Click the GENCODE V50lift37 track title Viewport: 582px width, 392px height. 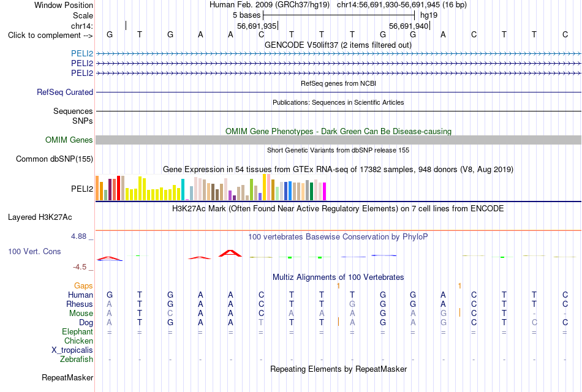(338, 45)
